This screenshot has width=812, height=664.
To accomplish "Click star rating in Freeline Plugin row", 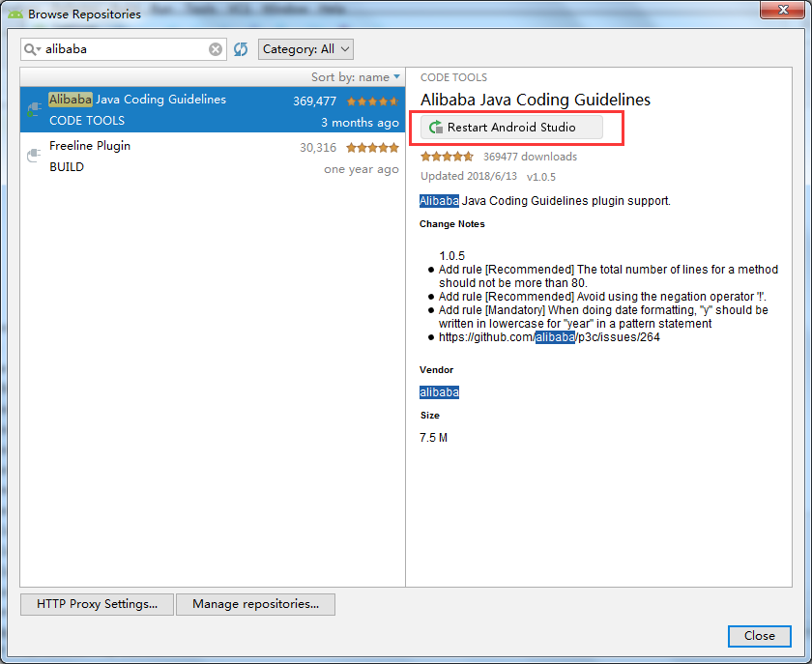I will (x=373, y=148).
